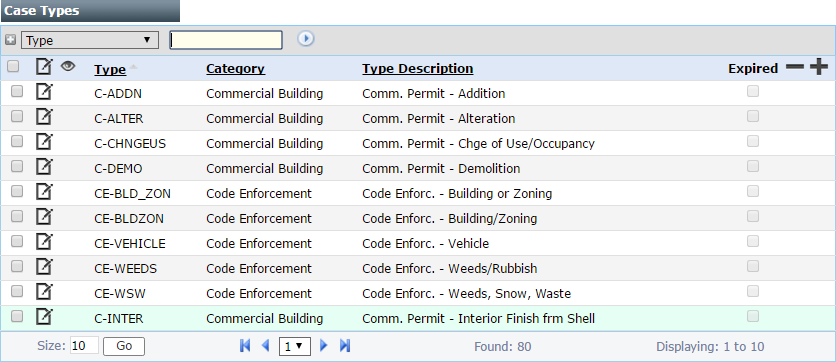
Task: Expand the search options plus toggle
Action: (10, 40)
